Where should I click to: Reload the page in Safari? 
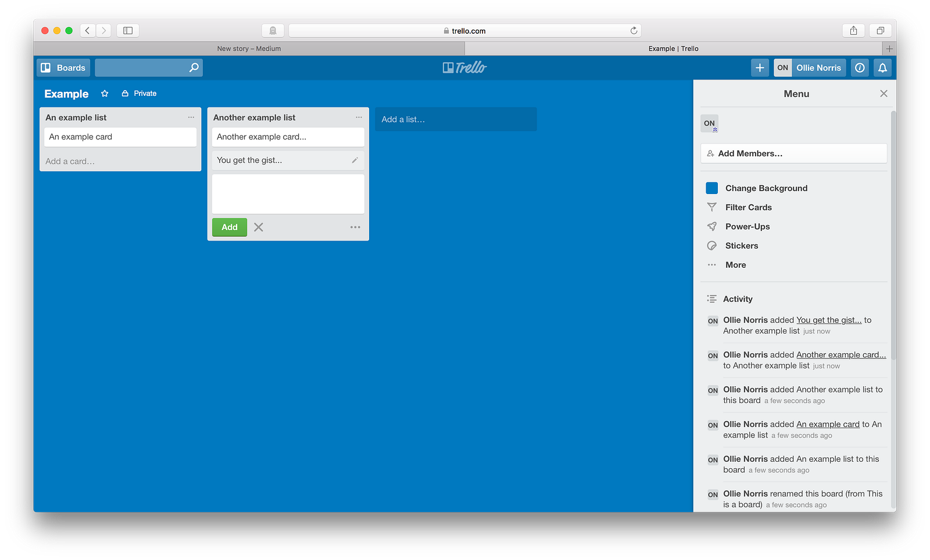(634, 31)
